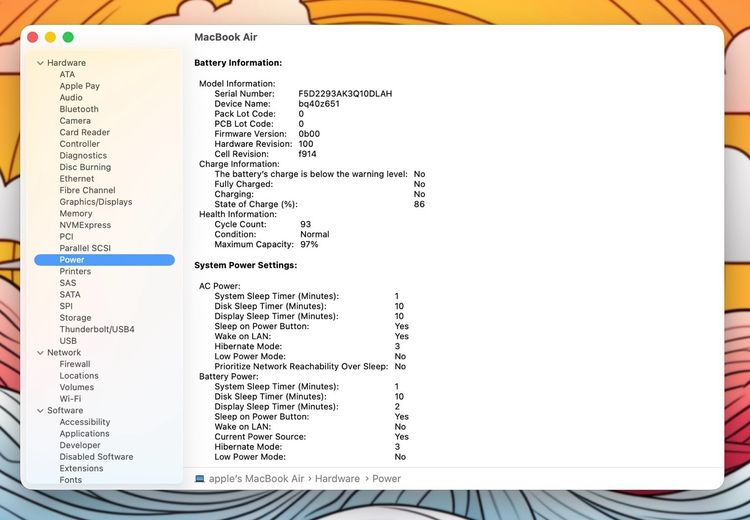
Task: Open Wi-Fi under Network
Action: click(x=70, y=399)
